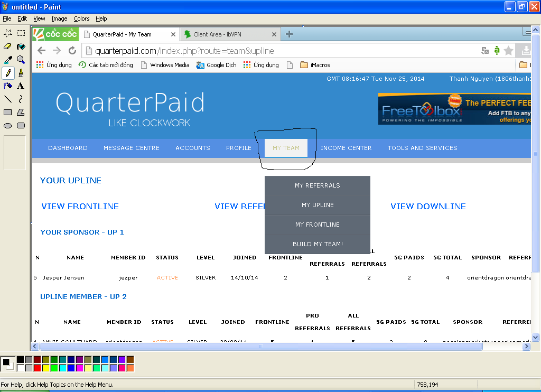Click the VIEW FRONTLINE link
Viewport: 541px width, 392px height.
tap(80, 207)
